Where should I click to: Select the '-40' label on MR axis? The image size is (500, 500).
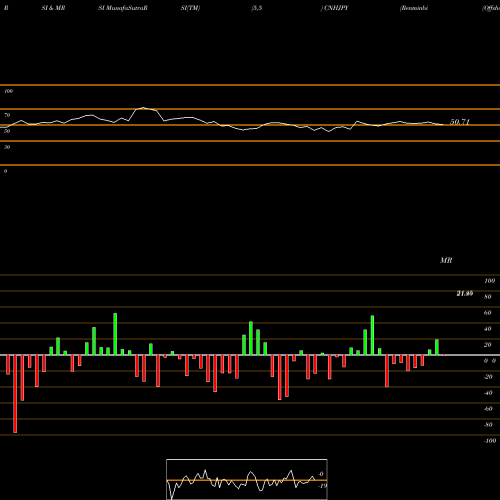(x=488, y=393)
